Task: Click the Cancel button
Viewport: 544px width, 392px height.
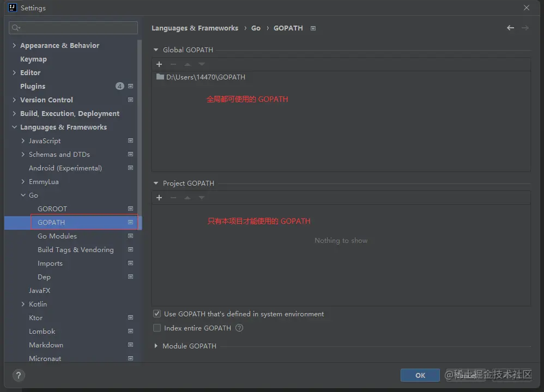Action: (465, 375)
